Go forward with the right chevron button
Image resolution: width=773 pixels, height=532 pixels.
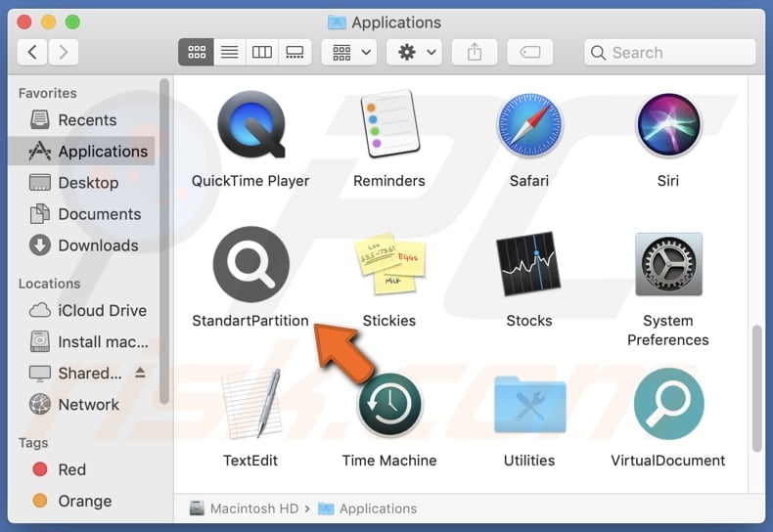click(x=63, y=52)
